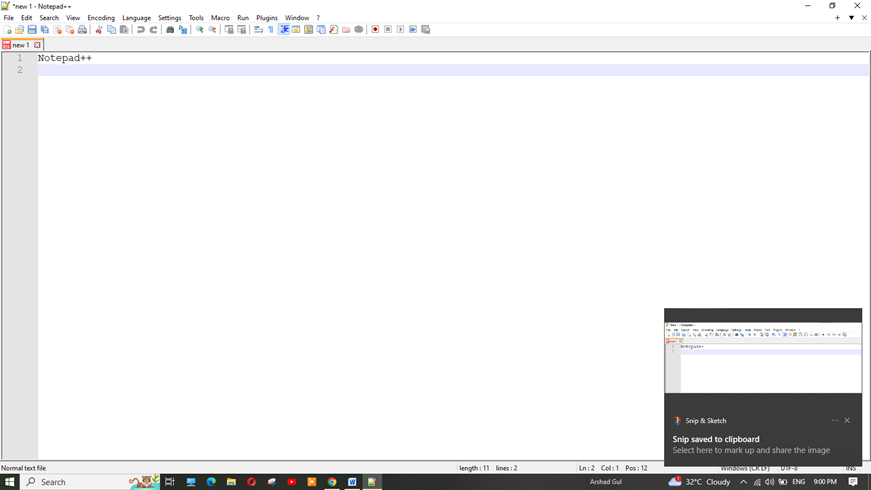Click the Playback macro icon
Image resolution: width=871 pixels, height=490 pixels.
pos(401,29)
